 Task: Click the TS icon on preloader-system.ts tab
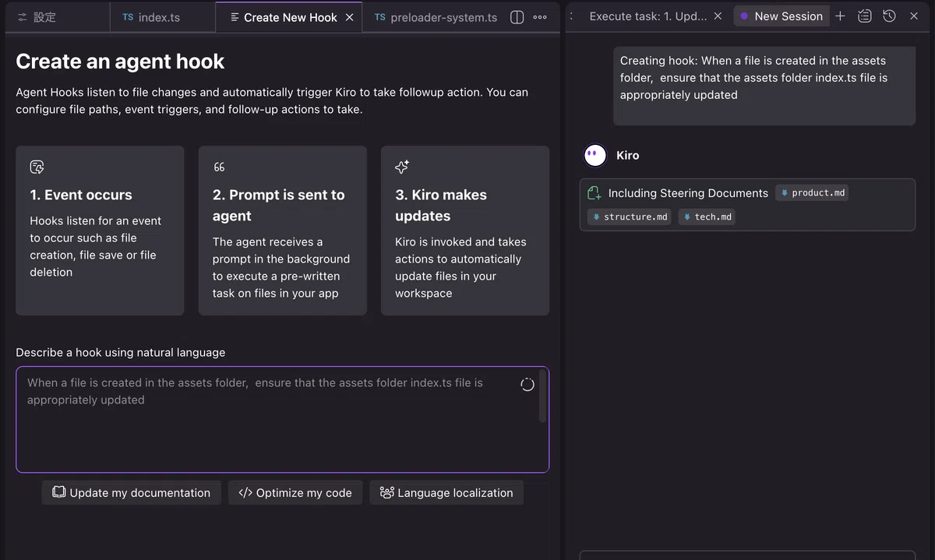(x=379, y=17)
